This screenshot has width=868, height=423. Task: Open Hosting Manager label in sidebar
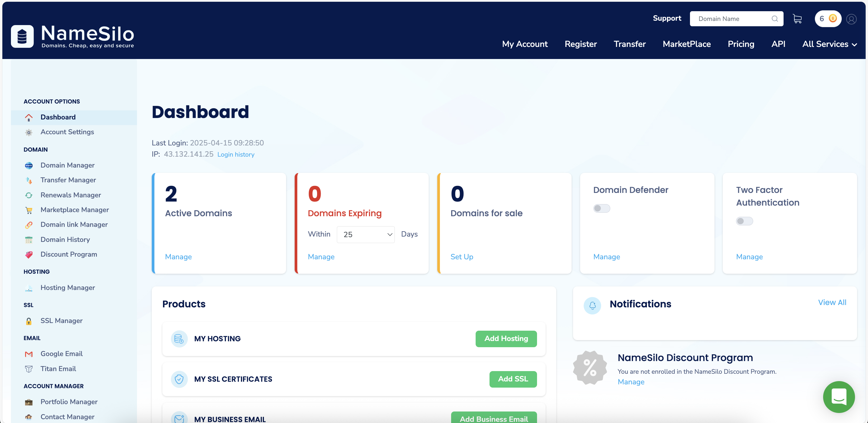point(68,288)
